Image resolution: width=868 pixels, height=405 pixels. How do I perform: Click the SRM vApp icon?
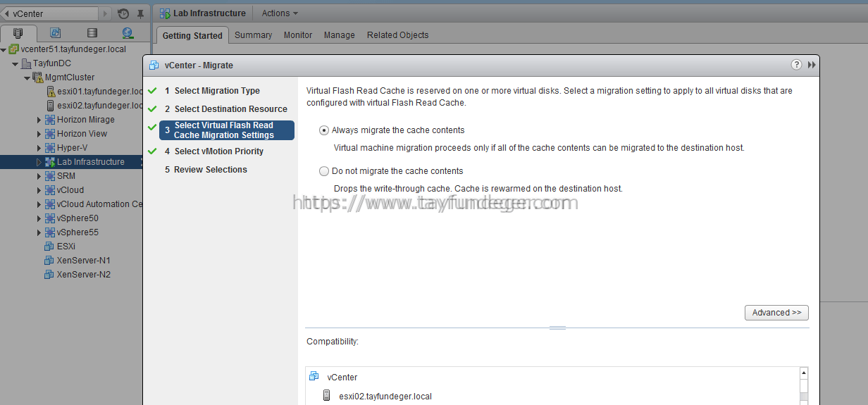point(50,176)
